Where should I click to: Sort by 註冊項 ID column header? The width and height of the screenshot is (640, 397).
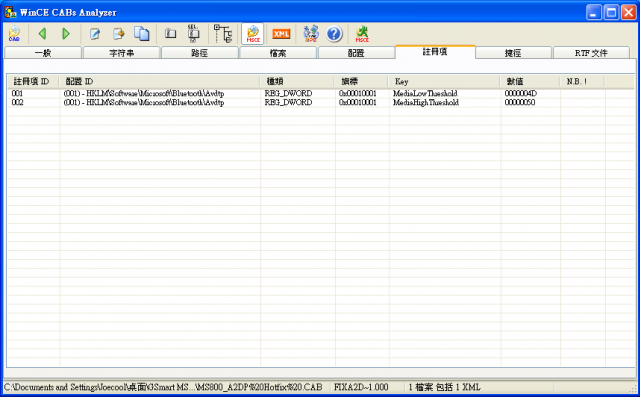[33, 81]
